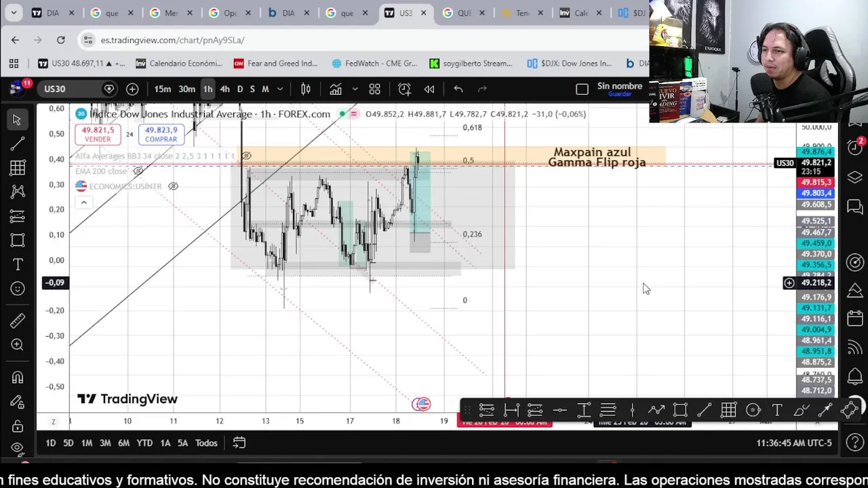Screen dimensions: 868x488
Task: Select the monthly M timeframe
Action: point(265,89)
